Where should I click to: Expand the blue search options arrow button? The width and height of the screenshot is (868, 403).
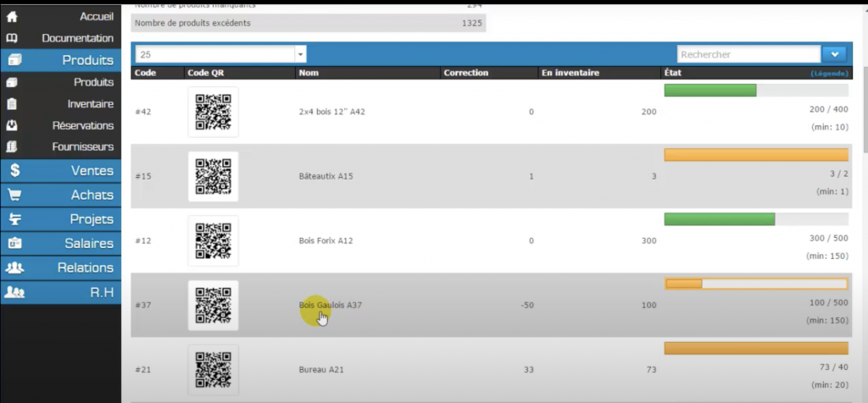click(x=833, y=54)
